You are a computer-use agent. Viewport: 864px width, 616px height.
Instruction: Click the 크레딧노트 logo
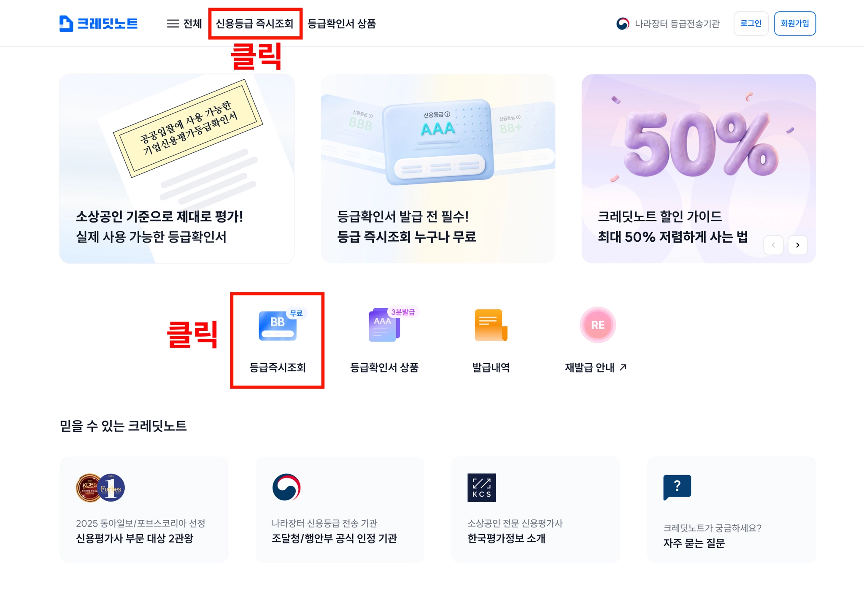pos(98,24)
